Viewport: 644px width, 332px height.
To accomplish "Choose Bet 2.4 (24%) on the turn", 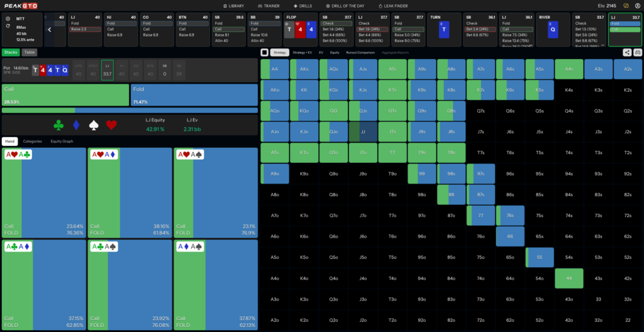I will point(480,30).
